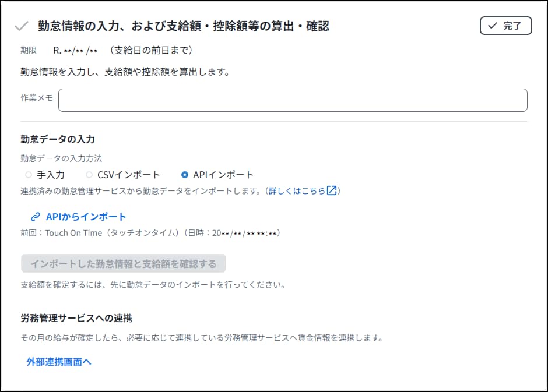The height and width of the screenshot is (392, 548).
Task: Select the 手入力 radio button
Action: [29, 175]
